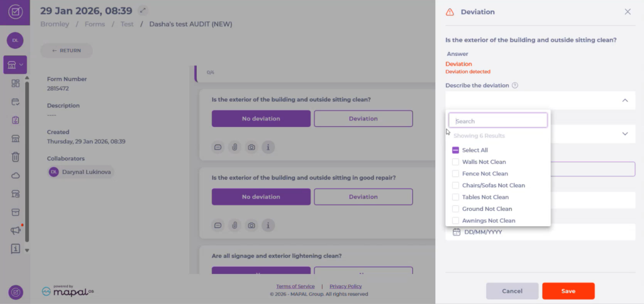Click the calendar icon in date field
Image resolution: width=644 pixels, height=304 pixels.
(457, 232)
